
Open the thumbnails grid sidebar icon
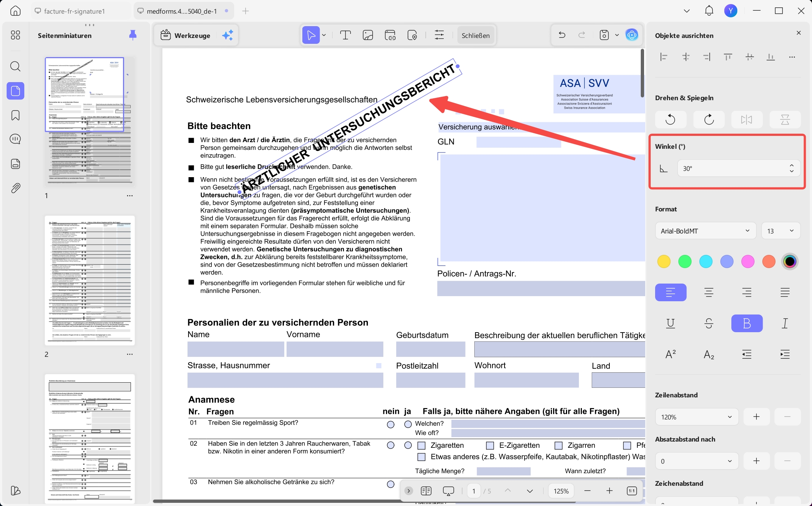click(15, 35)
